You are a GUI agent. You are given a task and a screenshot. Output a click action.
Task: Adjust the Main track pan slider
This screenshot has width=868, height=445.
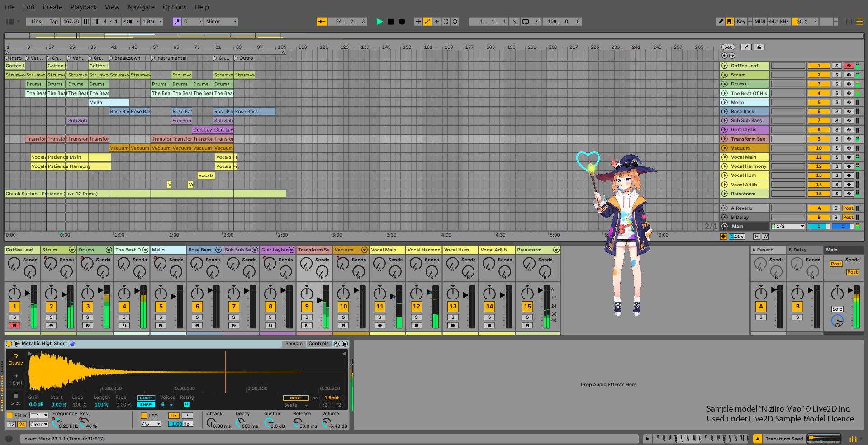[843, 226]
